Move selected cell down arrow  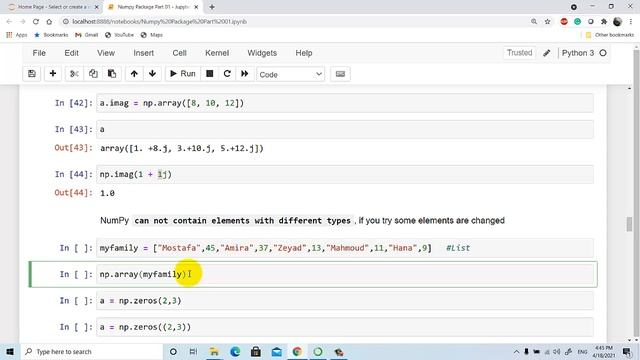pyautogui.click(x=152, y=74)
